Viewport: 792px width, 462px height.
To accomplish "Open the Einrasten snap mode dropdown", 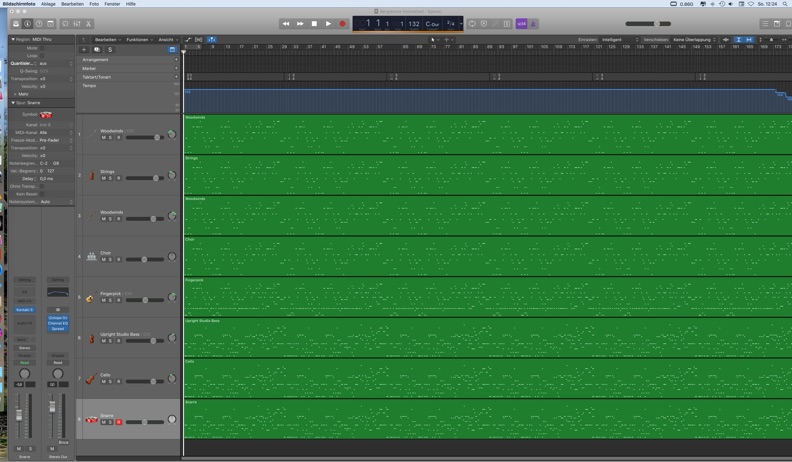I will 618,39.
